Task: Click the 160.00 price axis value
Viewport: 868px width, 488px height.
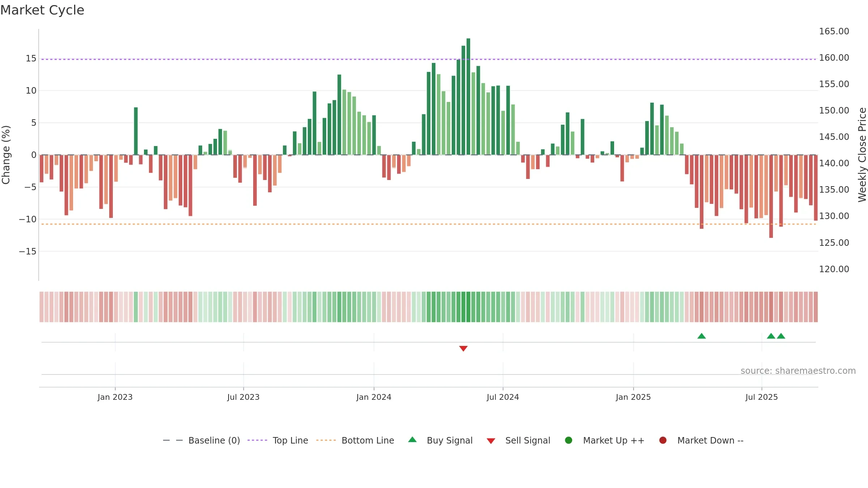Action: coord(834,58)
